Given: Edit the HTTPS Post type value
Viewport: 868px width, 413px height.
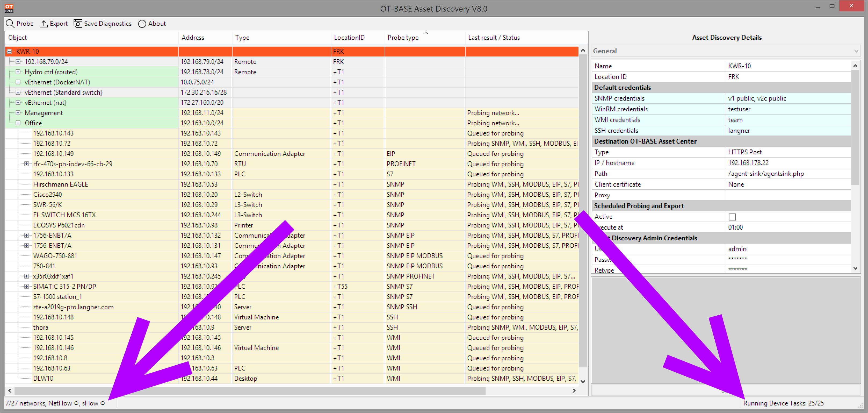Looking at the screenshot, I should 788,152.
